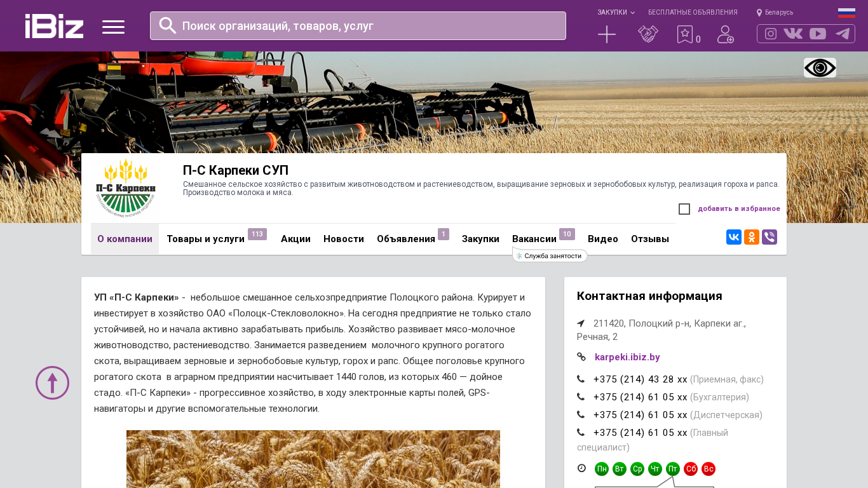The height and width of the screenshot is (488, 868).
Task: Switch to the Акции tab
Action: click(295, 239)
